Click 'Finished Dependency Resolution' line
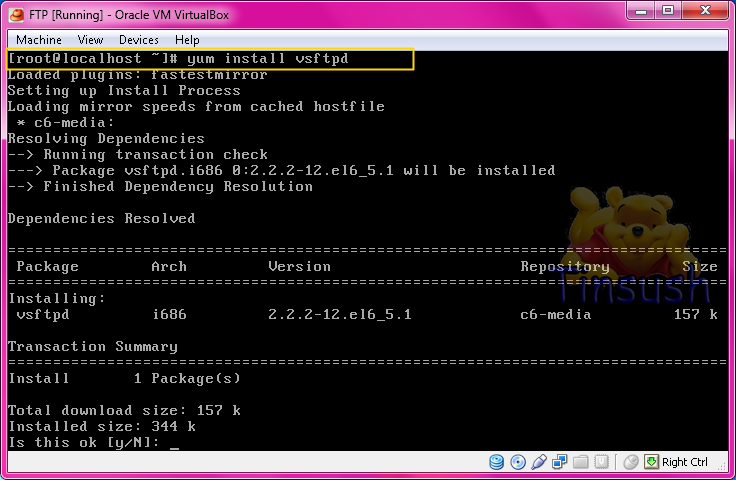This screenshot has width=736, height=480. tap(160, 187)
